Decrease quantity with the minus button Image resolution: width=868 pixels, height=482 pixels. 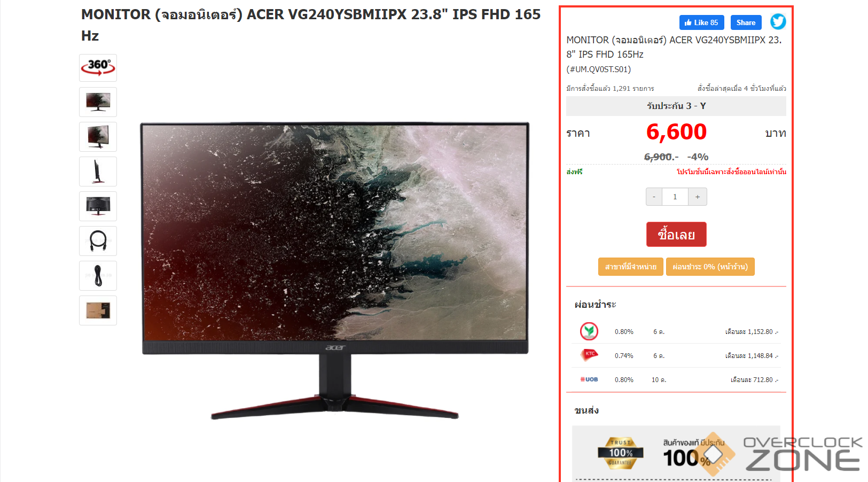coord(654,197)
